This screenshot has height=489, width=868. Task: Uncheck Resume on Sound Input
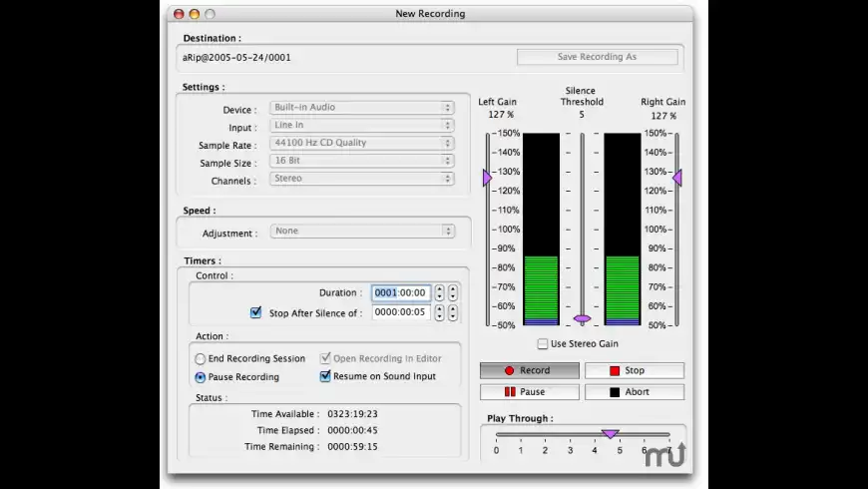click(x=325, y=376)
